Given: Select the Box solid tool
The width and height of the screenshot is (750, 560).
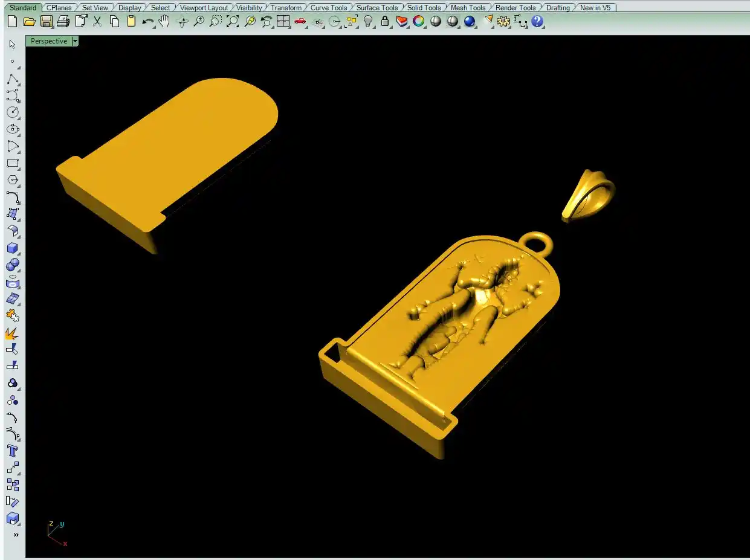Looking at the screenshot, I should [12, 248].
